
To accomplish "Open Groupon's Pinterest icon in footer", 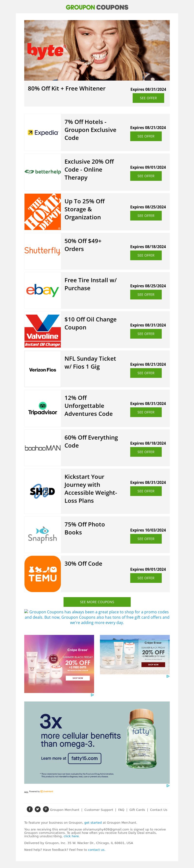I will click(46, 809).
